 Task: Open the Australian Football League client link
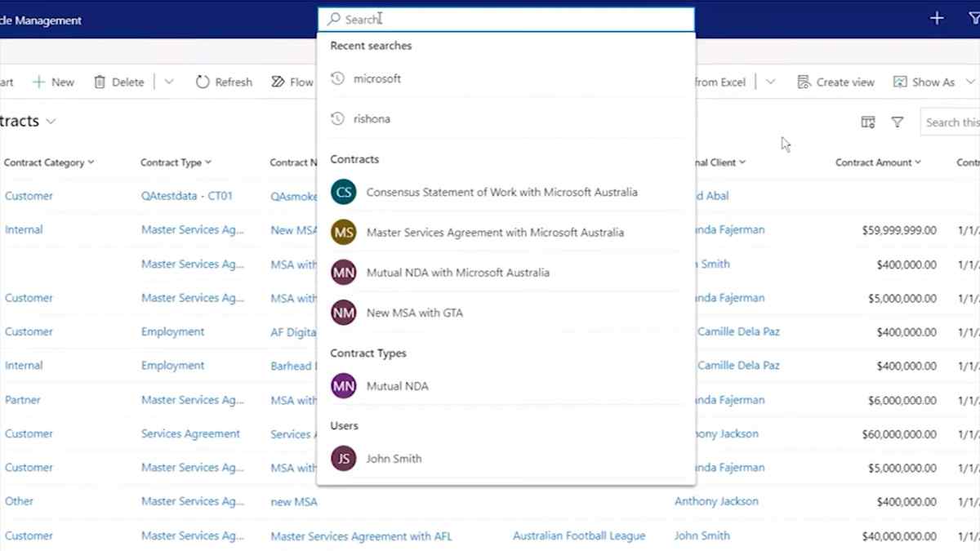578,535
